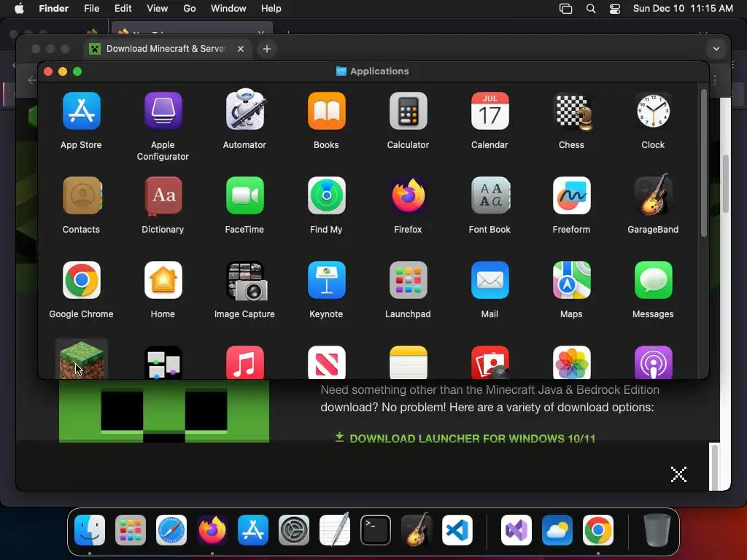This screenshot has height=560, width=747.
Task: Select the Font Book app icon
Action: [489, 195]
